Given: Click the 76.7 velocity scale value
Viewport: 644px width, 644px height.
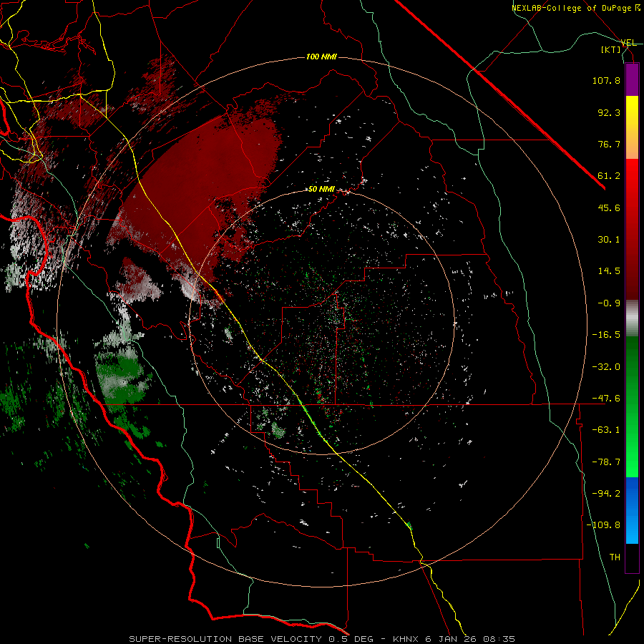Looking at the screenshot, I should click(x=609, y=144).
